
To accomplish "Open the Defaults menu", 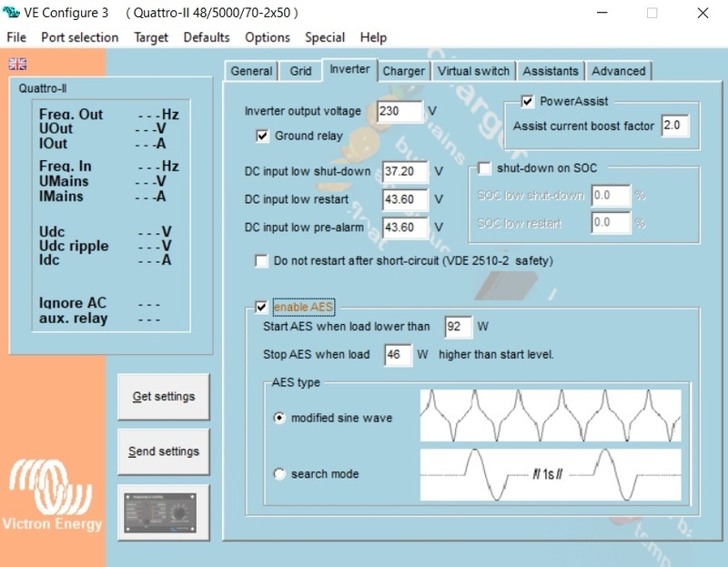I will click(x=207, y=37).
